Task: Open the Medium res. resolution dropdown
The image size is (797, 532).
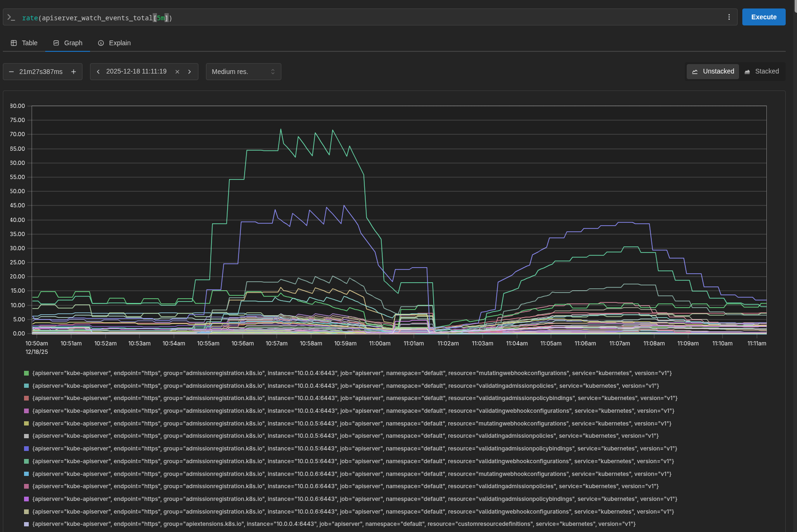Action: (243, 72)
